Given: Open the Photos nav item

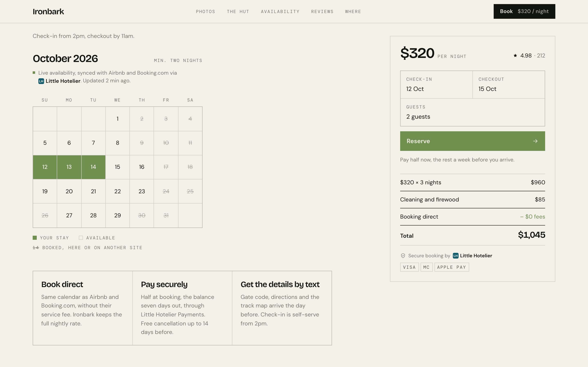Looking at the screenshot, I should click(206, 11).
